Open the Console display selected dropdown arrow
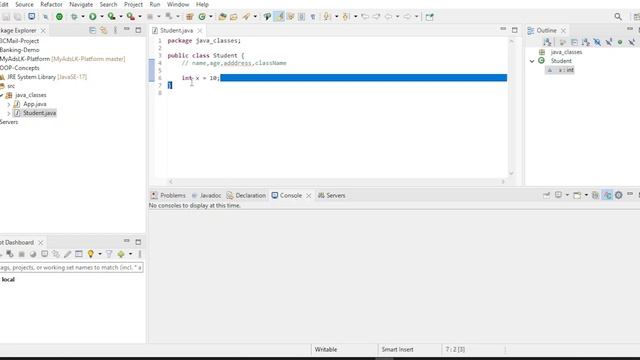Screen dimensions: 640x360 pyautogui.click(x=567, y=195)
